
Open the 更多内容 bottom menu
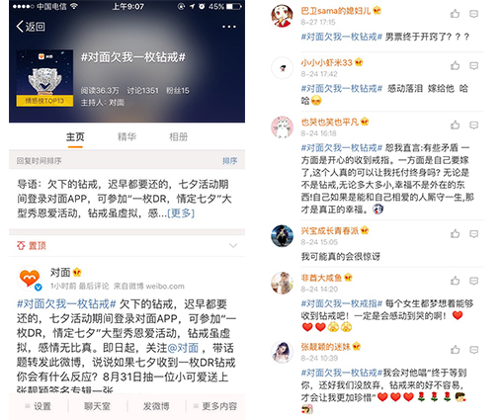[x=215, y=406]
